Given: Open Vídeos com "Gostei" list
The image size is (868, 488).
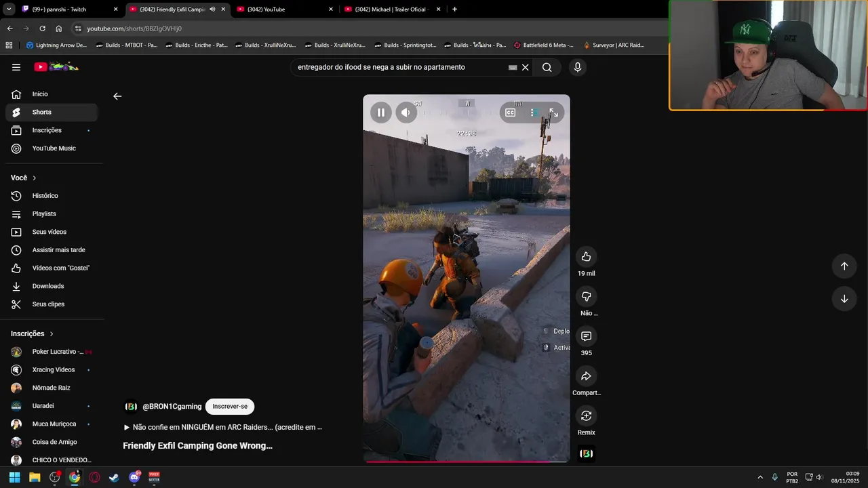Looking at the screenshot, I should 52,268.
